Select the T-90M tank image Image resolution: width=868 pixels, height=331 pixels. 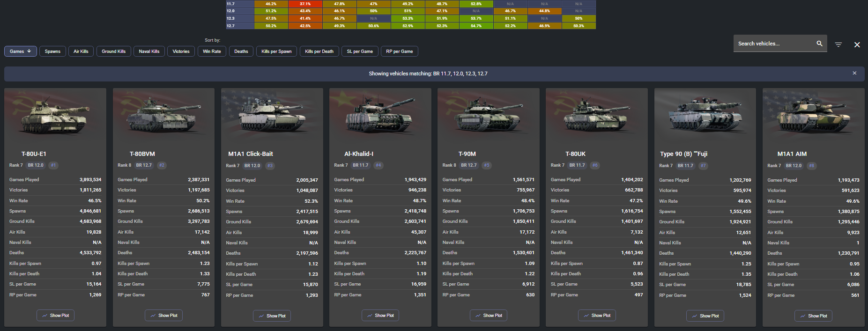pos(488,115)
